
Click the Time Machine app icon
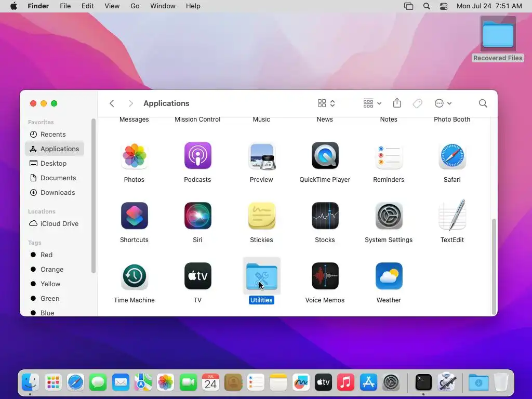pyautogui.click(x=134, y=276)
